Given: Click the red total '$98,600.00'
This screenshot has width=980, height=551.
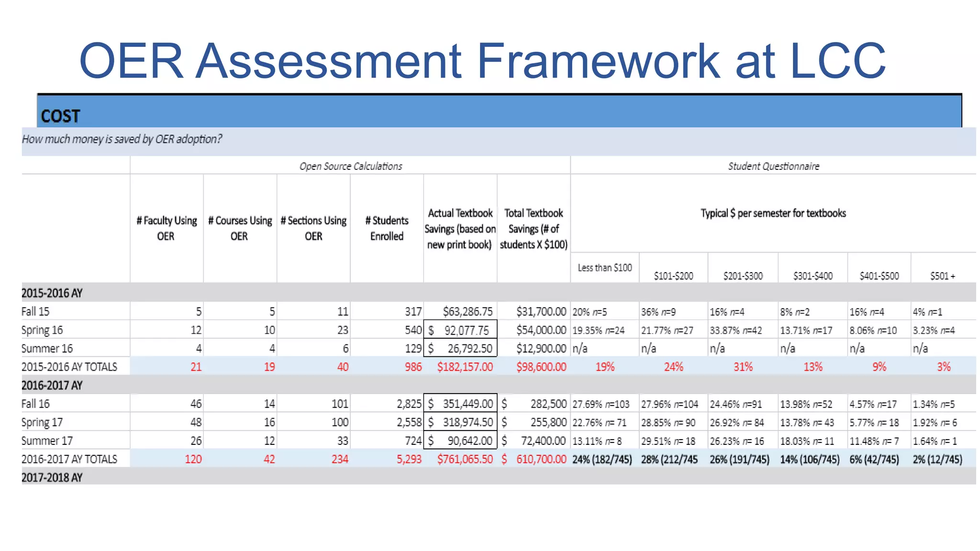Looking at the screenshot, I should (x=541, y=367).
